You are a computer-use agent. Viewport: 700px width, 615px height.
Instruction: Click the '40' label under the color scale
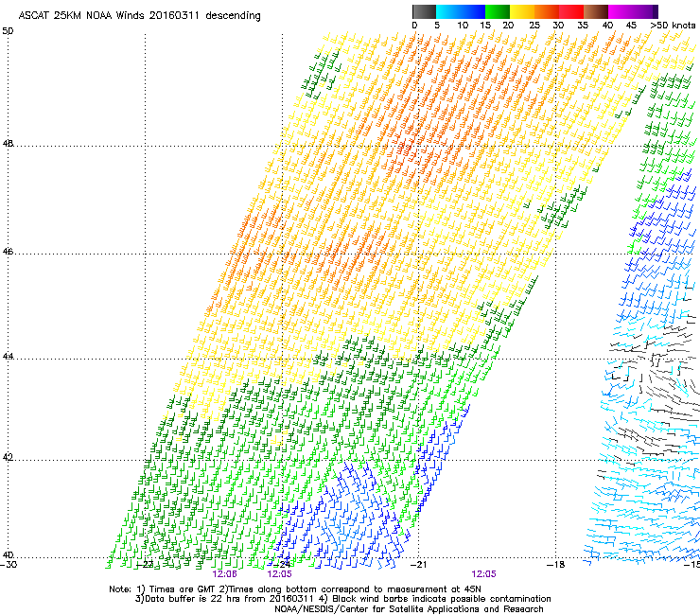coord(607,26)
